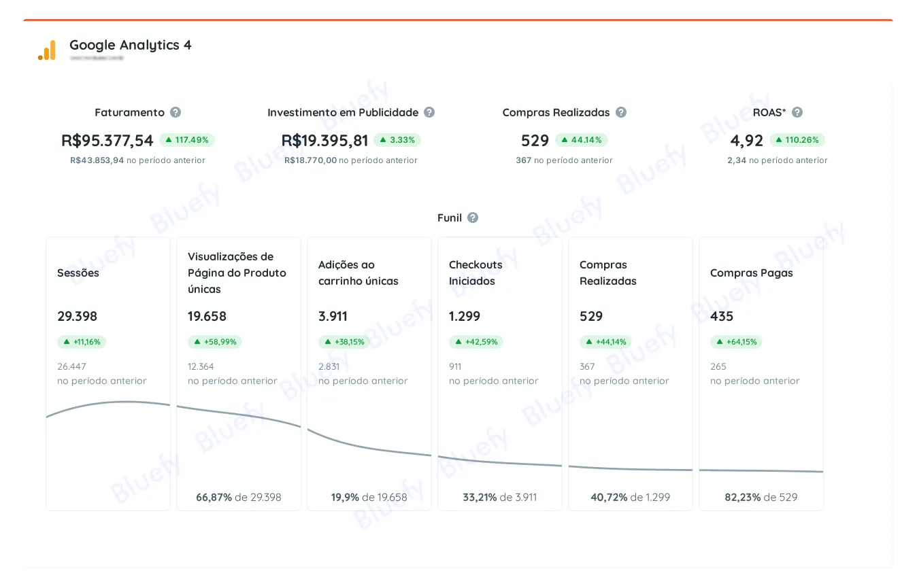Screen dimensions: 917x588
Task: Click the 44.14% purchases growth badge in KPI row
Action: [582, 140]
